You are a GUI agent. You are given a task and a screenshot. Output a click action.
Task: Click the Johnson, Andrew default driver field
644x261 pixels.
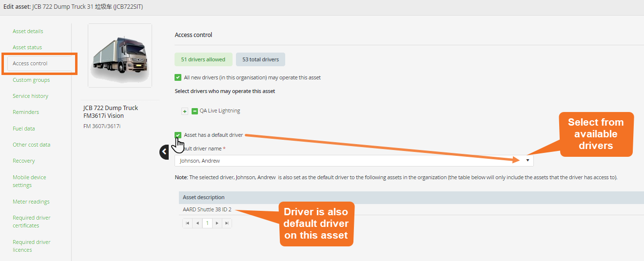354,160
